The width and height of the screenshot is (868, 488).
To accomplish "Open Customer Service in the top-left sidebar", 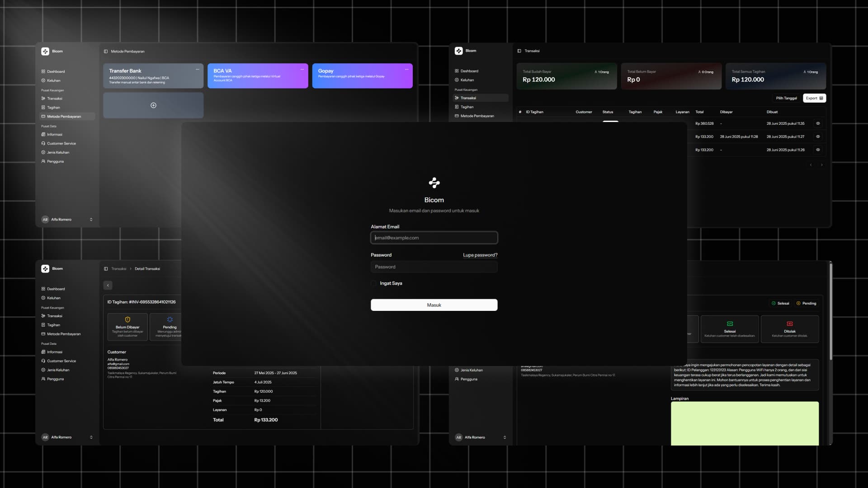I will pos(61,143).
